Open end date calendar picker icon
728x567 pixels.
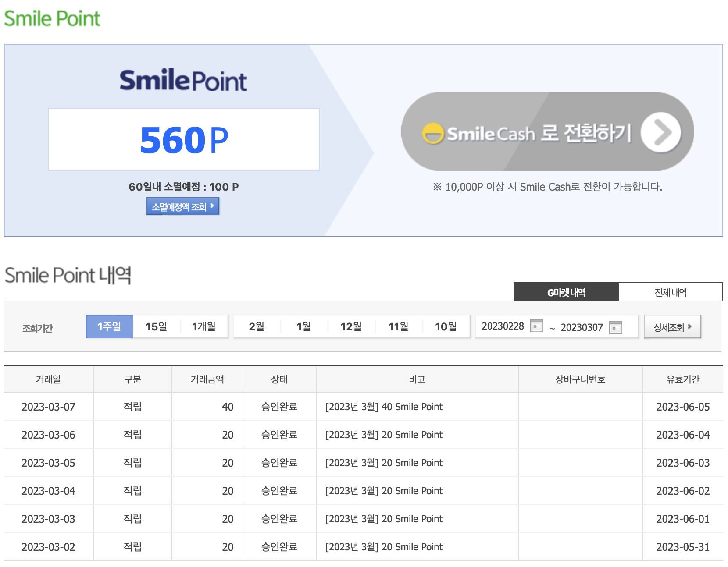pyautogui.click(x=616, y=327)
